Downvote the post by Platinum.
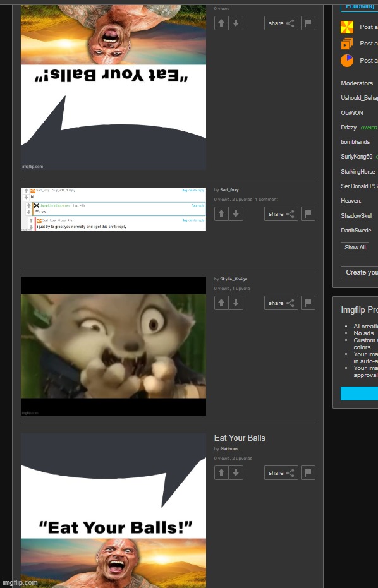The image size is (378, 588). pos(236,473)
